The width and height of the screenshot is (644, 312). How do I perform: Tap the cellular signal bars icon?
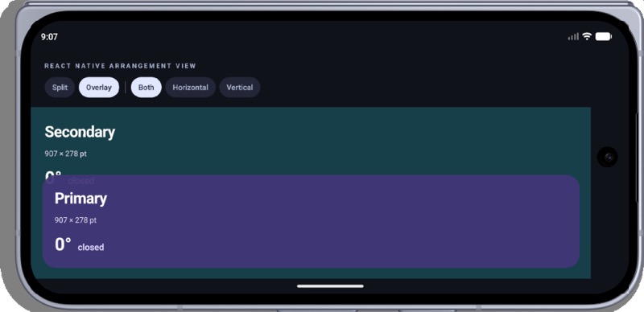pos(573,36)
